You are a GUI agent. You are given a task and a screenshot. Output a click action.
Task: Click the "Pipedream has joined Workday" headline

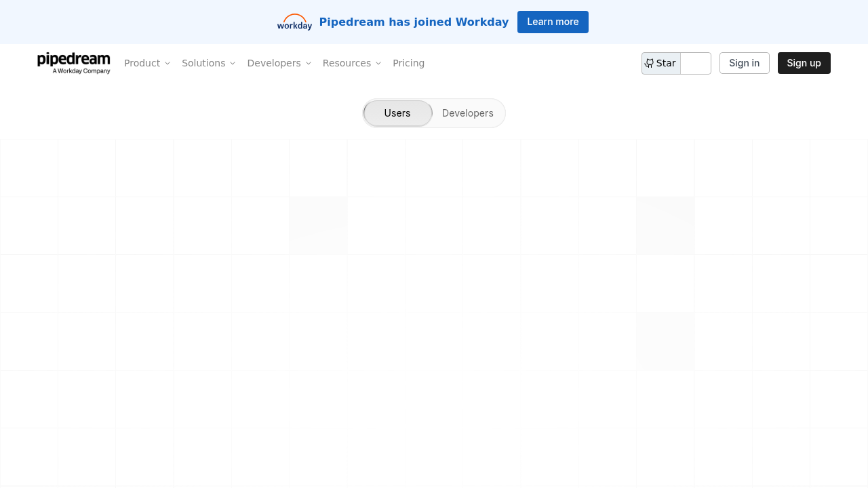pyautogui.click(x=414, y=22)
